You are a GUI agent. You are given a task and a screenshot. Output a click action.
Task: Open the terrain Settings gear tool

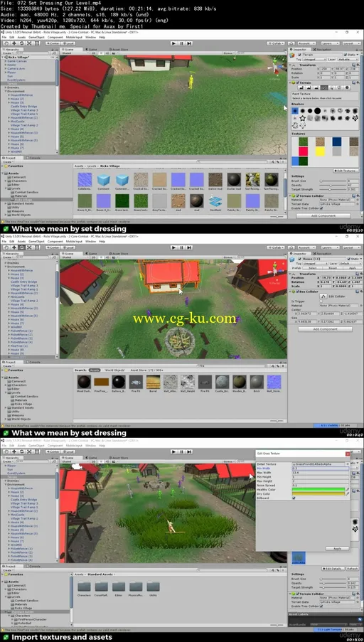pyautogui.click(x=347, y=87)
